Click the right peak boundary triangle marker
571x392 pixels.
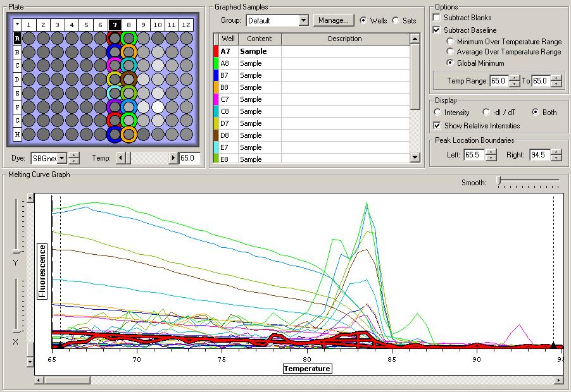[553, 345]
